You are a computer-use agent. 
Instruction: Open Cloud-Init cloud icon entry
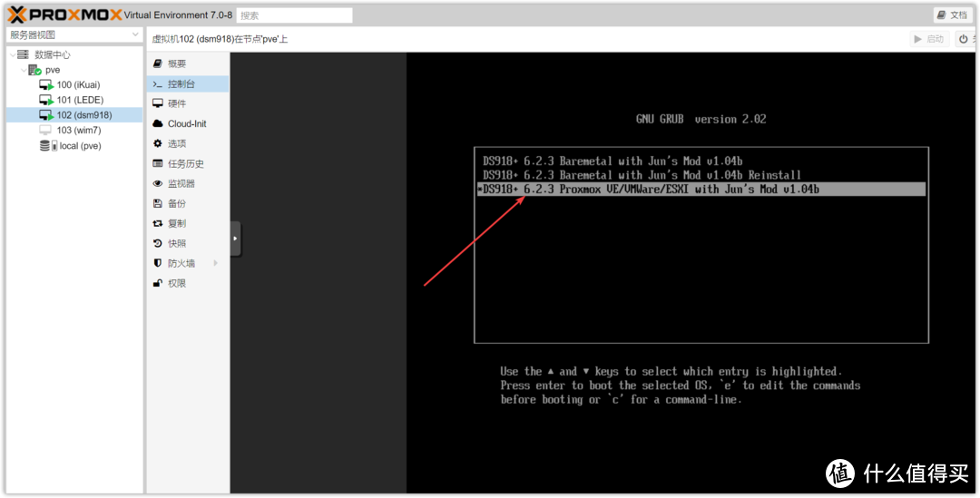click(x=158, y=123)
